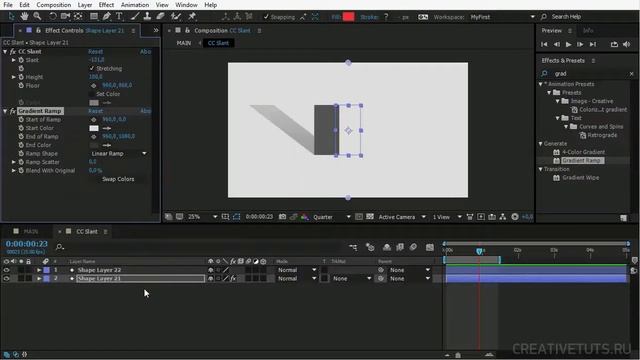Click the 0:00:00:23 timecode display
640x360 pixels.
pos(27,244)
